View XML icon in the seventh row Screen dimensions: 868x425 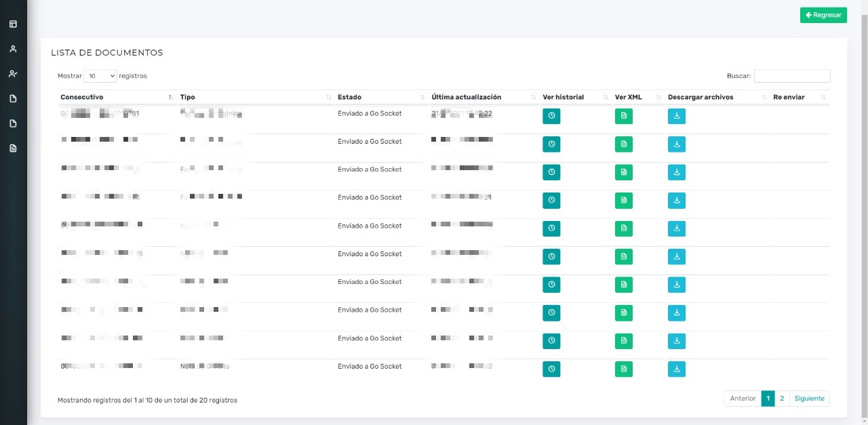624,285
